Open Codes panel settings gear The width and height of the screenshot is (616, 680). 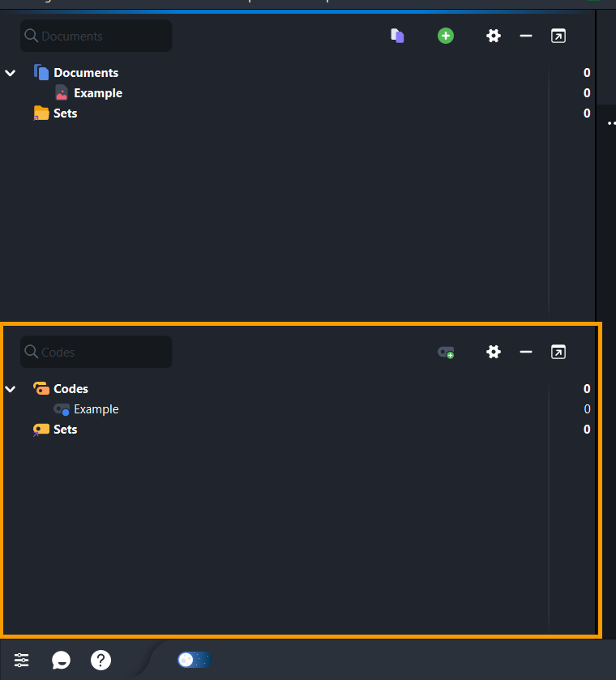point(493,352)
